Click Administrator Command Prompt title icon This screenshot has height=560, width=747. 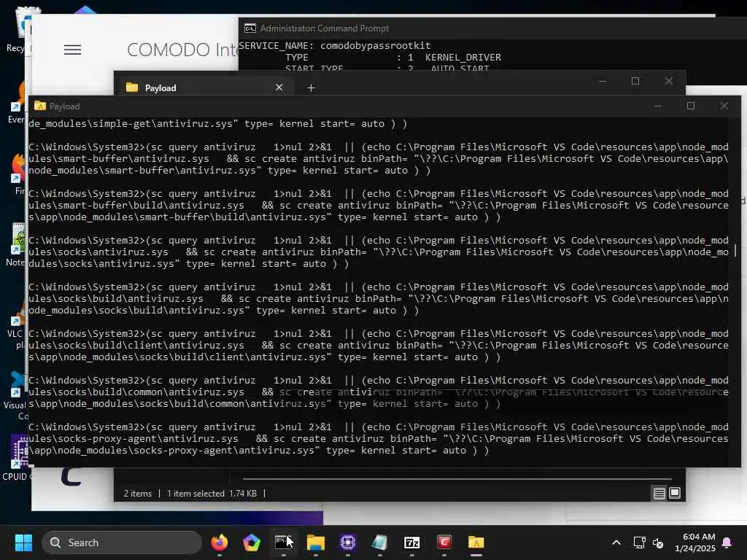coord(250,28)
